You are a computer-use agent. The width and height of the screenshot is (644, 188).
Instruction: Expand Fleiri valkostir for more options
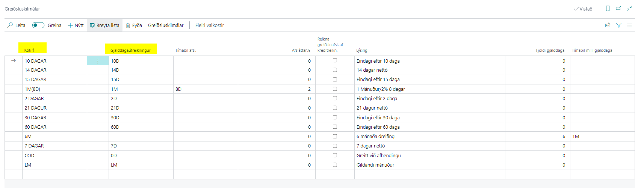tap(209, 25)
